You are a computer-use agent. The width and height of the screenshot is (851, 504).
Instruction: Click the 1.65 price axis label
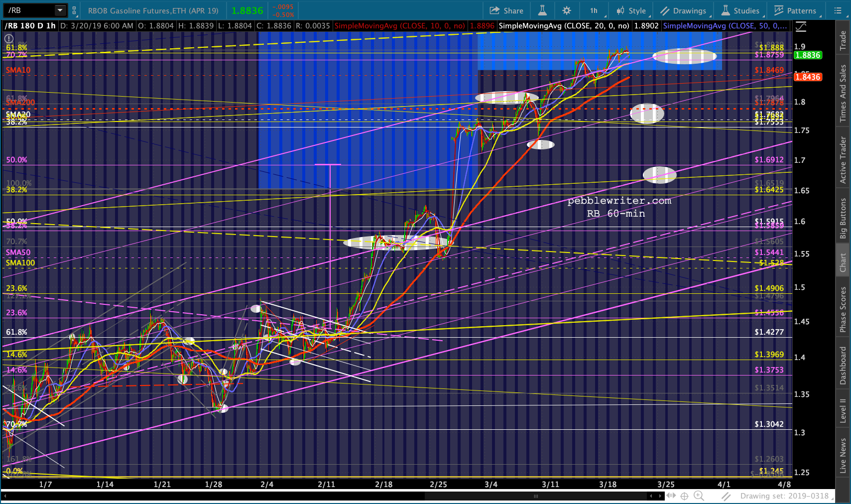(802, 191)
